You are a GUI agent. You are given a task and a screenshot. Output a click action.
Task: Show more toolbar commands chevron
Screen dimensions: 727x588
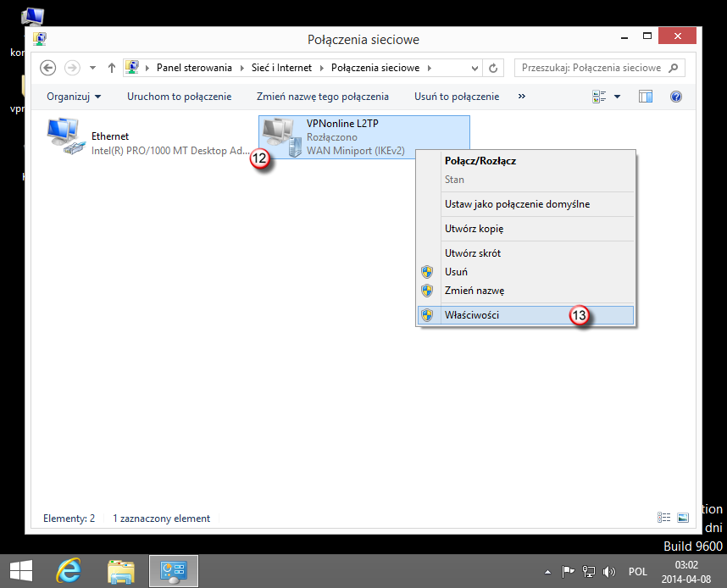(x=522, y=97)
